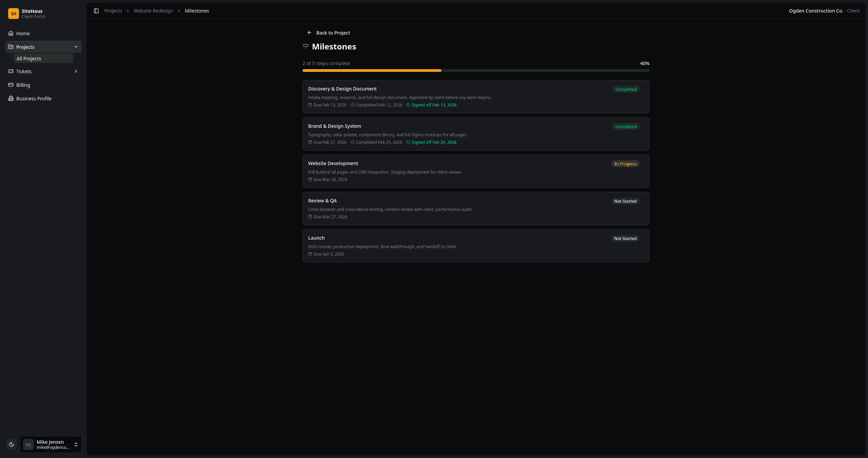
Task: Click Back to Project link
Action: [x=329, y=33]
